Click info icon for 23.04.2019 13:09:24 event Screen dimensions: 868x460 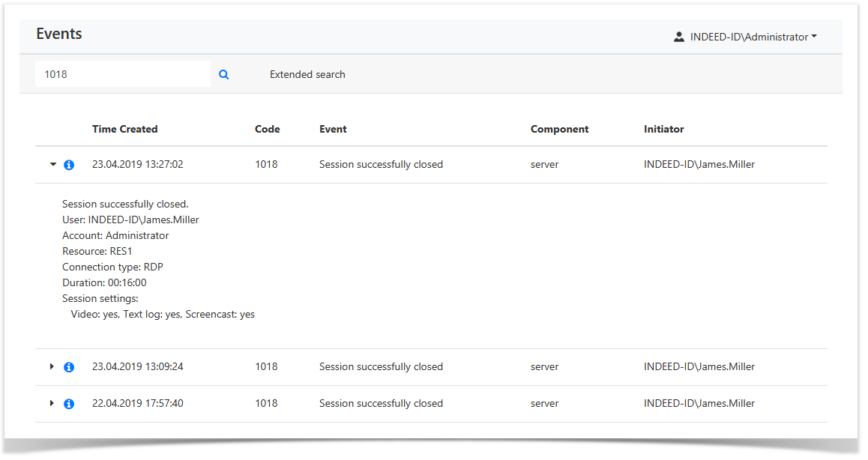click(x=69, y=367)
